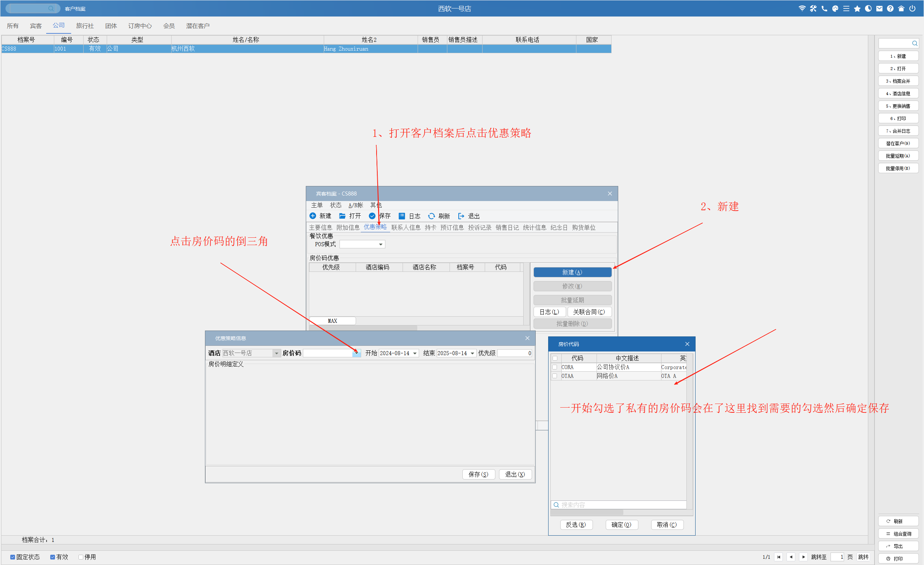The image size is (924, 565).
Task: Click the 跳转至 page number field
Action: pyautogui.click(x=837, y=557)
